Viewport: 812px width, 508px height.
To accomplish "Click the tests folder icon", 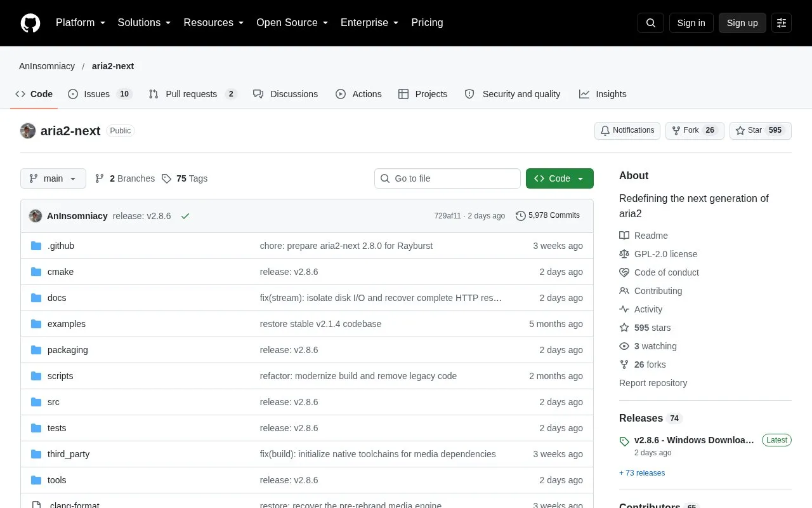I will (x=36, y=428).
